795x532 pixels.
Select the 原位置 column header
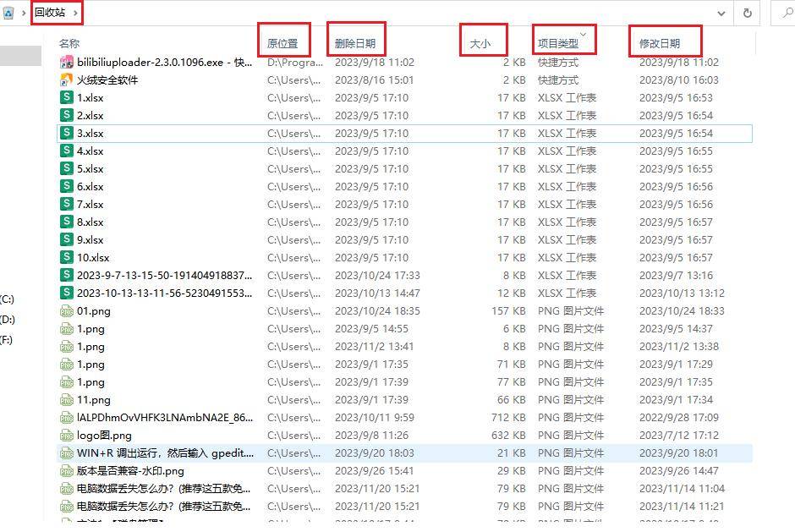tap(282, 43)
